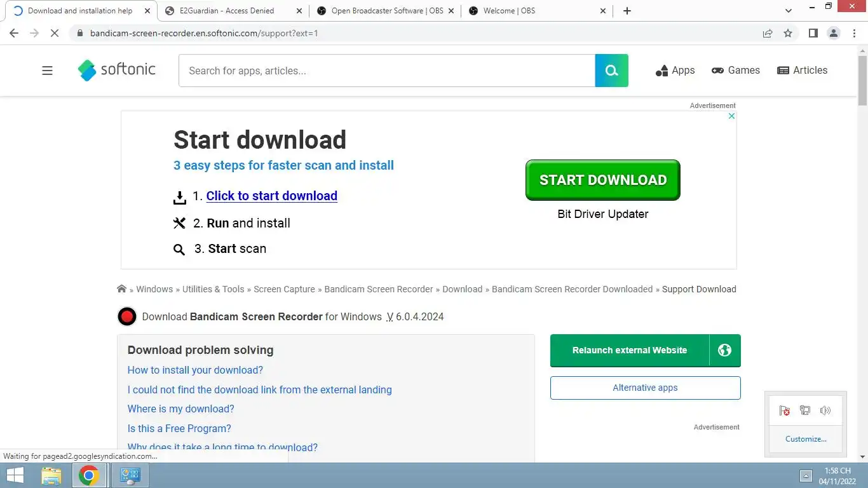
Task: Click the green START DOWNLOAD button
Action: coord(603,180)
